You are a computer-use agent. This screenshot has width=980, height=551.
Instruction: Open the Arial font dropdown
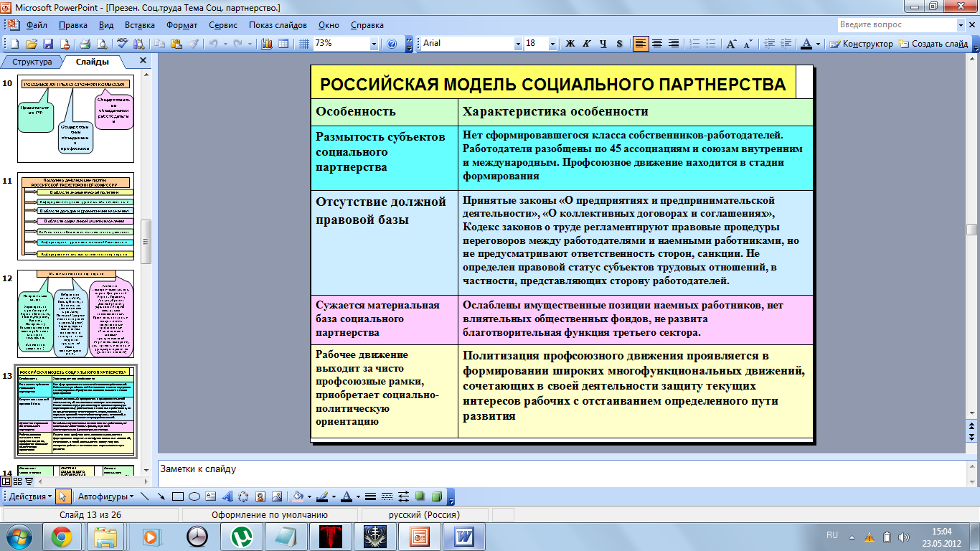click(519, 44)
